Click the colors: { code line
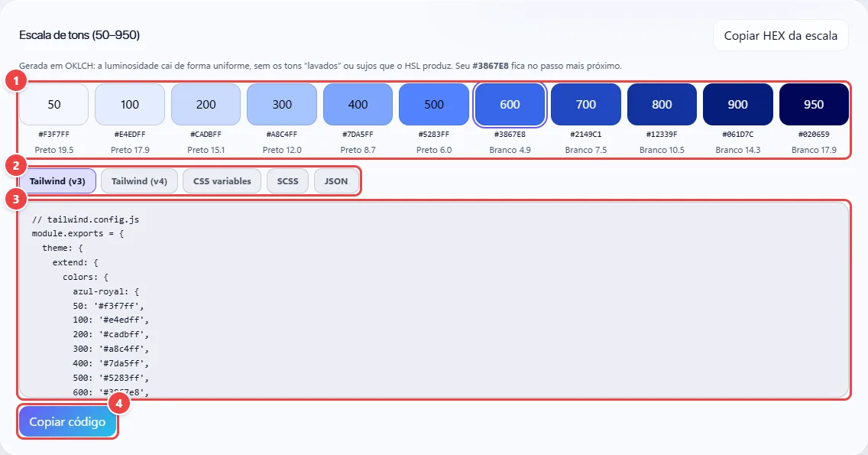 (x=86, y=277)
